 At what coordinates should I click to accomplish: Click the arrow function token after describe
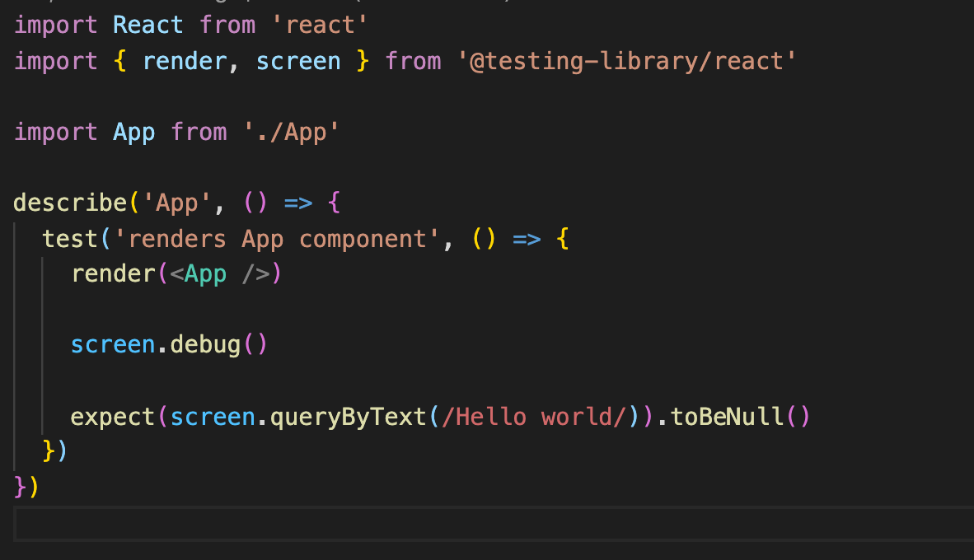point(297,203)
